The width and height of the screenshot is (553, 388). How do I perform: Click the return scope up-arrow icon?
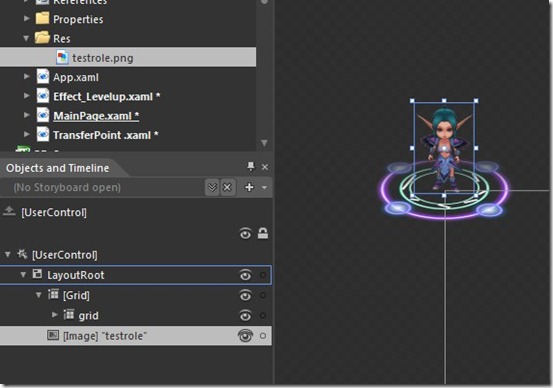coord(9,211)
